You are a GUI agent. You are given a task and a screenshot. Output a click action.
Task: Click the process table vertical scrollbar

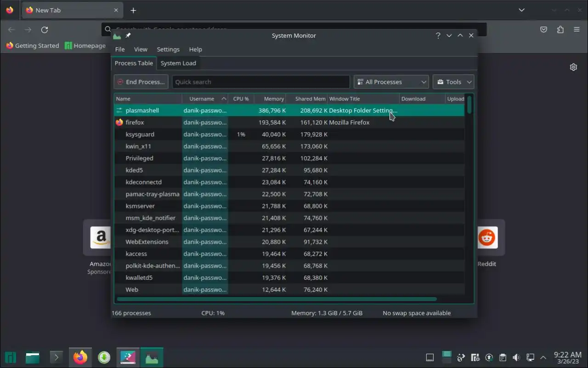pos(469,104)
